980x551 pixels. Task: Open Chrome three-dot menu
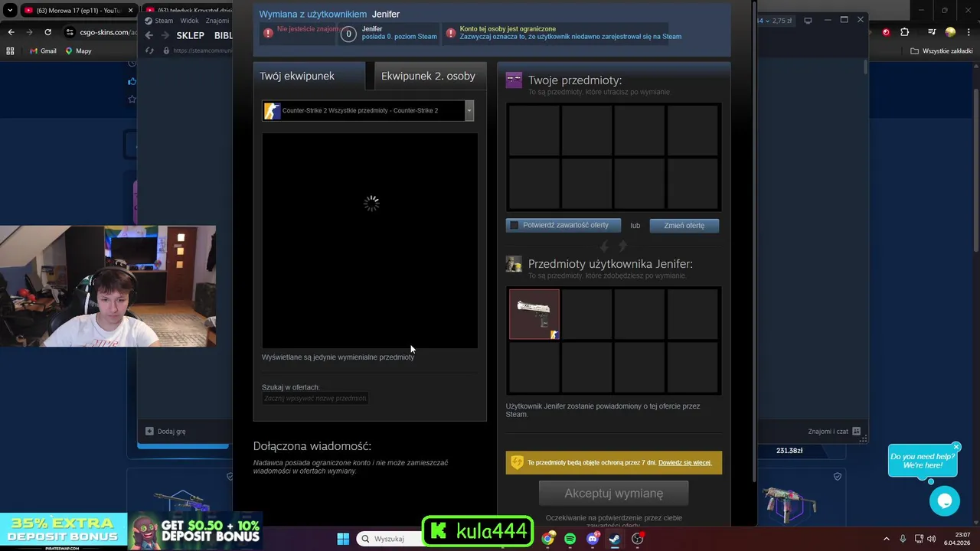pyautogui.click(x=968, y=32)
